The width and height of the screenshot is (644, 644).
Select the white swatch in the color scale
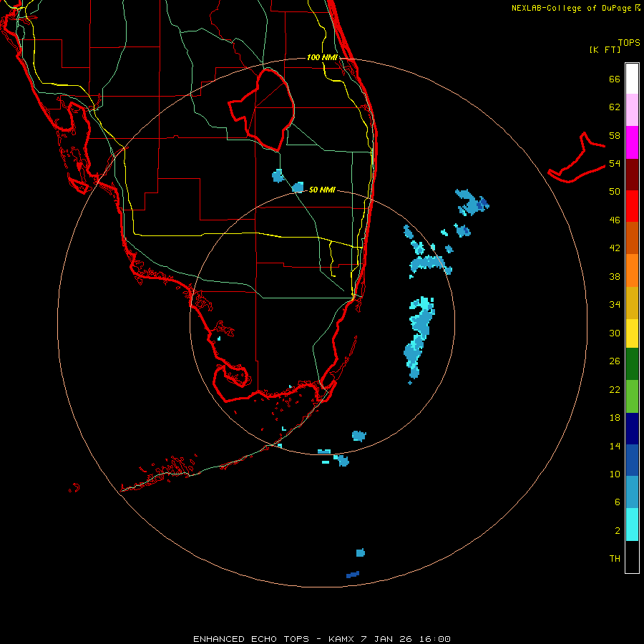point(632,79)
